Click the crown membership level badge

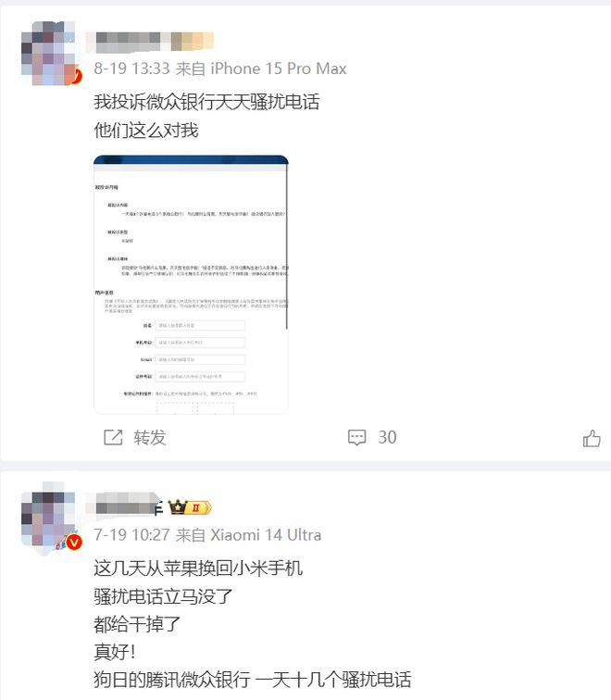coord(189,508)
